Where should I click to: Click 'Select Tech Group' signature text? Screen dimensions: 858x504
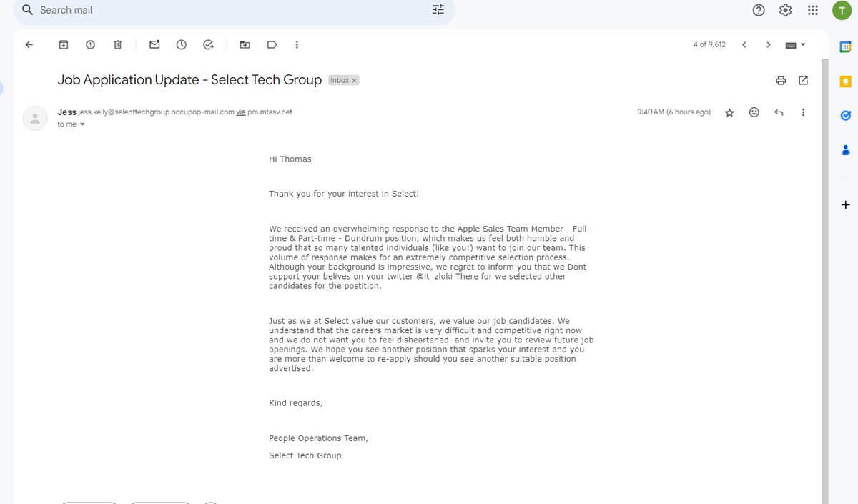point(305,455)
